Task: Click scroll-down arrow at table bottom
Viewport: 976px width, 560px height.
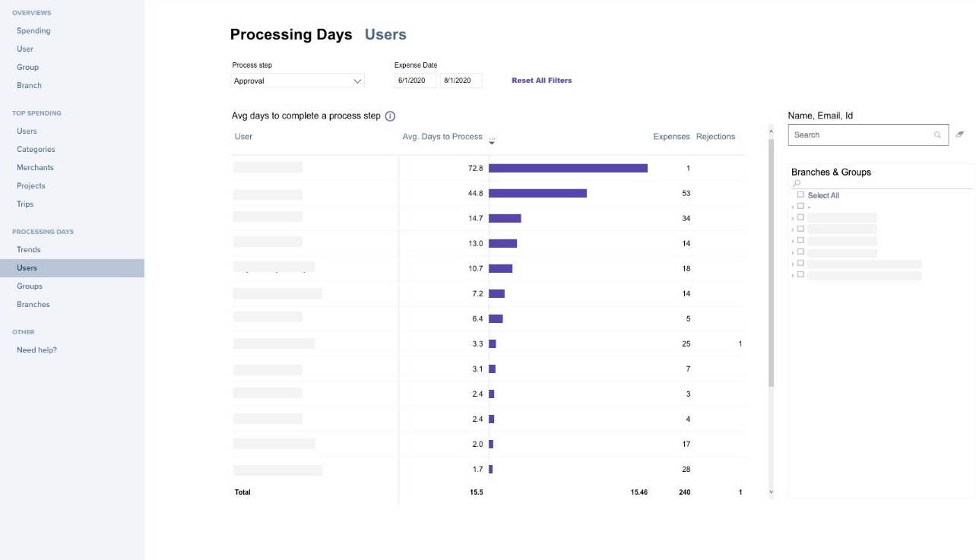Action: click(x=771, y=492)
